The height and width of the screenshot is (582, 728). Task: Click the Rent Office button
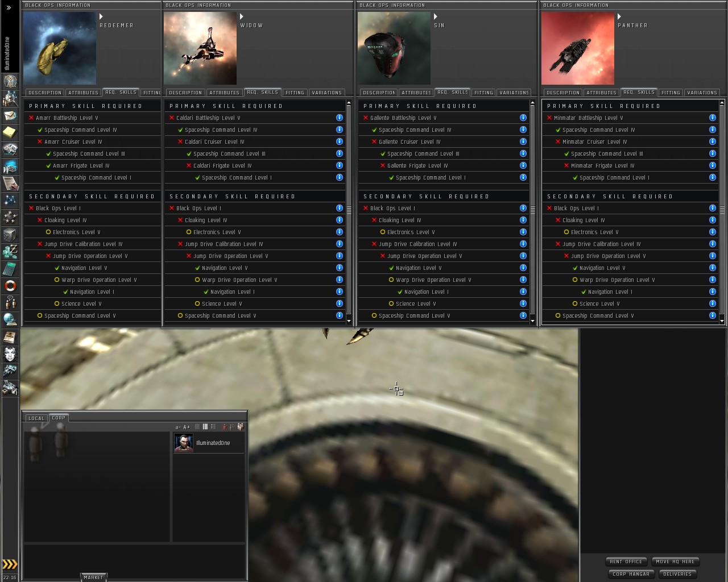(626, 562)
